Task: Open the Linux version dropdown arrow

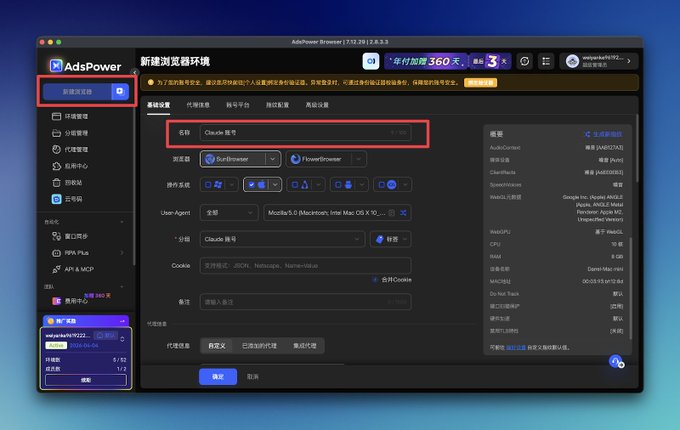Action: pos(318,185)
